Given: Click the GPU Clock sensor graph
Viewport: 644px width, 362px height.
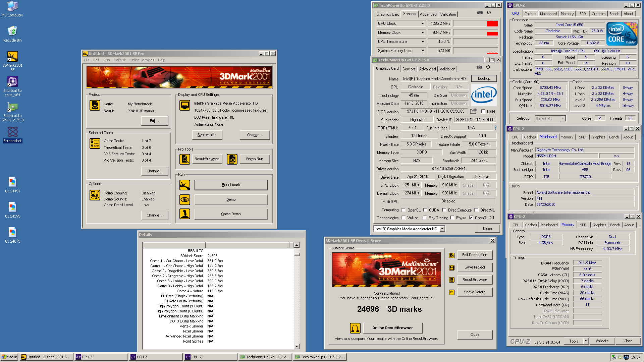Looking at the screenshot, I should click(476, 23).
